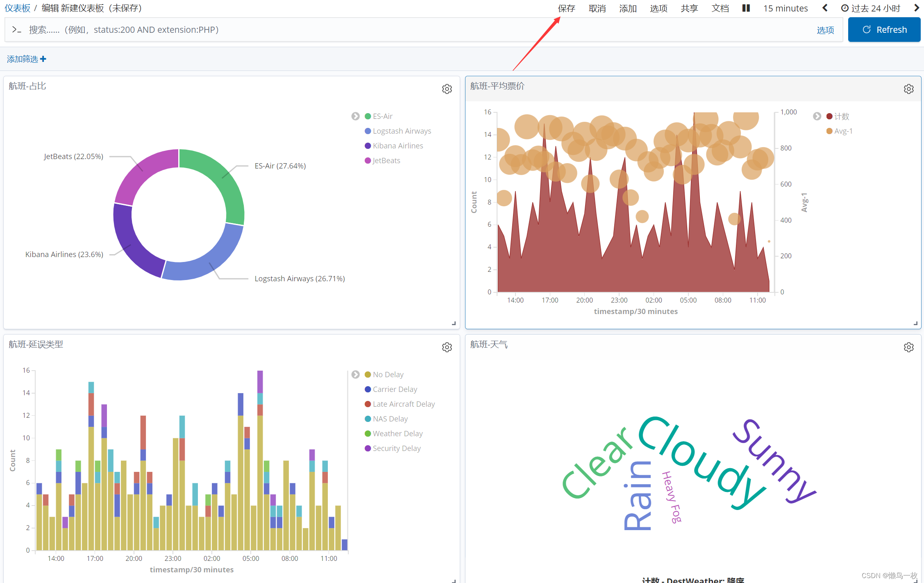Image resolution: width=924 pixels, height=583 pixels.
Task: Step time range forward with right arrow
Action: (916, 8)
